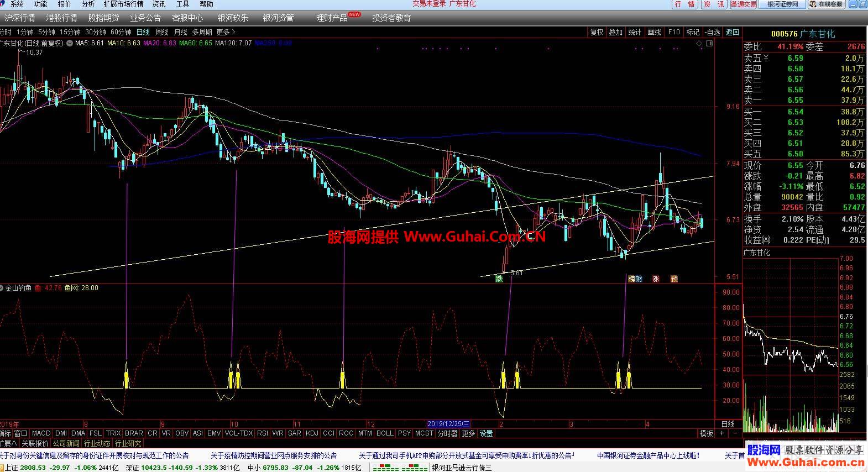Switch to 30分钟 period
The width and height of the screenshot is (868, 472).
(x=96, y=32)
